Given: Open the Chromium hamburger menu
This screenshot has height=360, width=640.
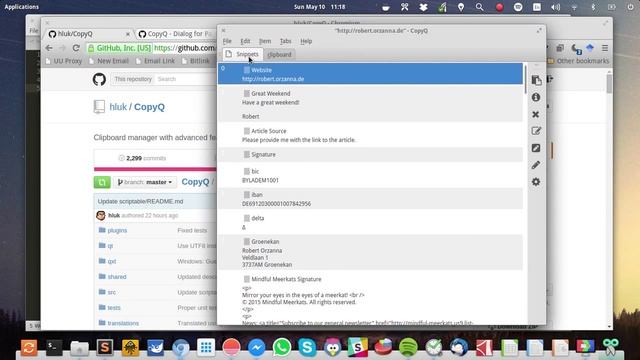Looking at the screenshot, I should (605, 48).
